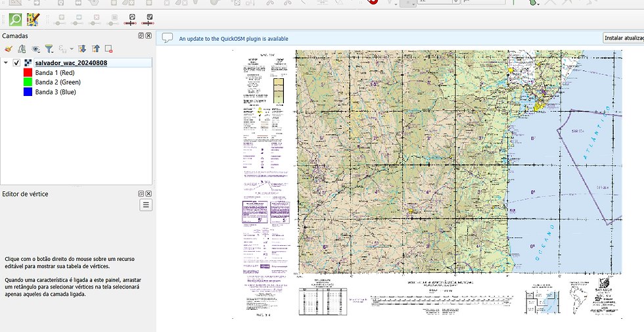The width and height of the screenshot is (644, 332).
Task: Expand all layers in Camadas panel
Action: (81, 49)
